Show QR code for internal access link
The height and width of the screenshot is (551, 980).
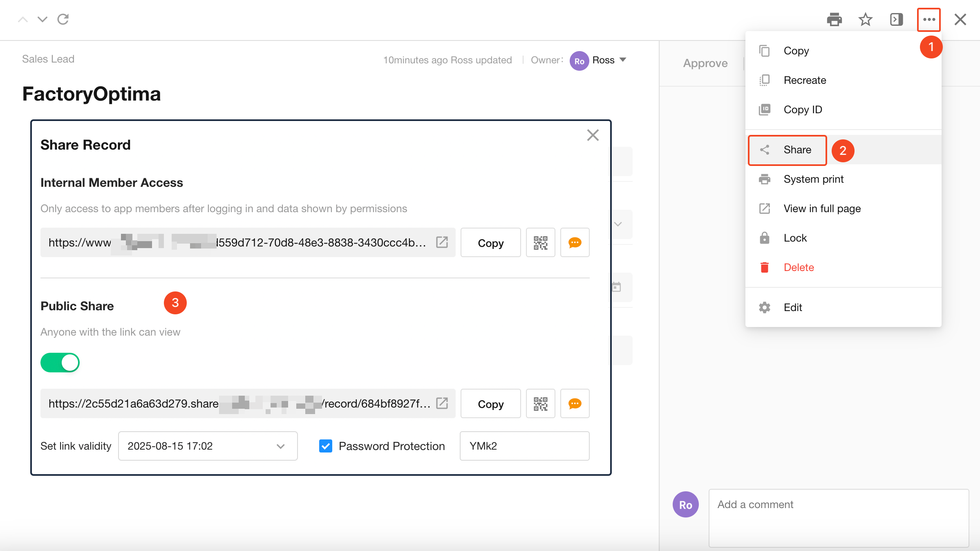(540, 243)
